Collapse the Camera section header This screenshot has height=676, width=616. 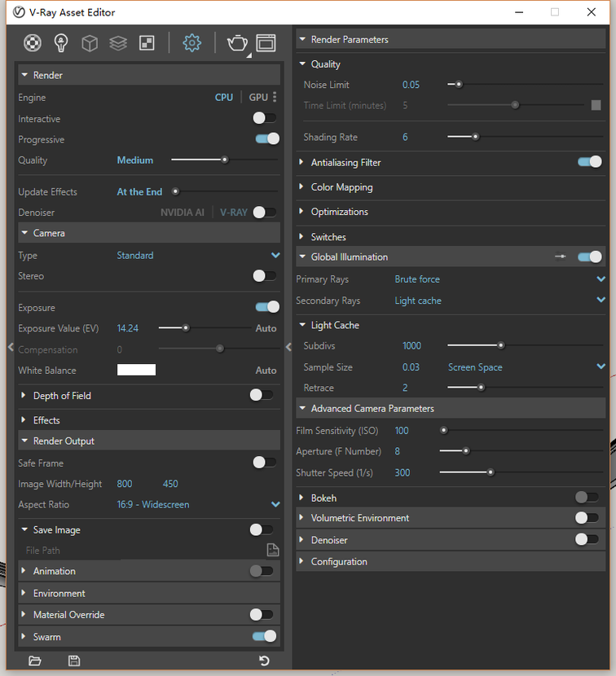point(149,233)
